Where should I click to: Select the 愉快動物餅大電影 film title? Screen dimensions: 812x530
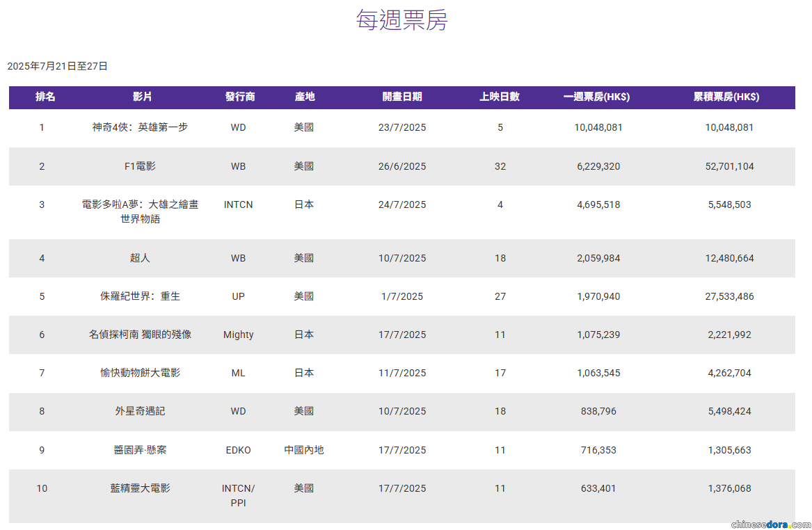coord(140,373)
